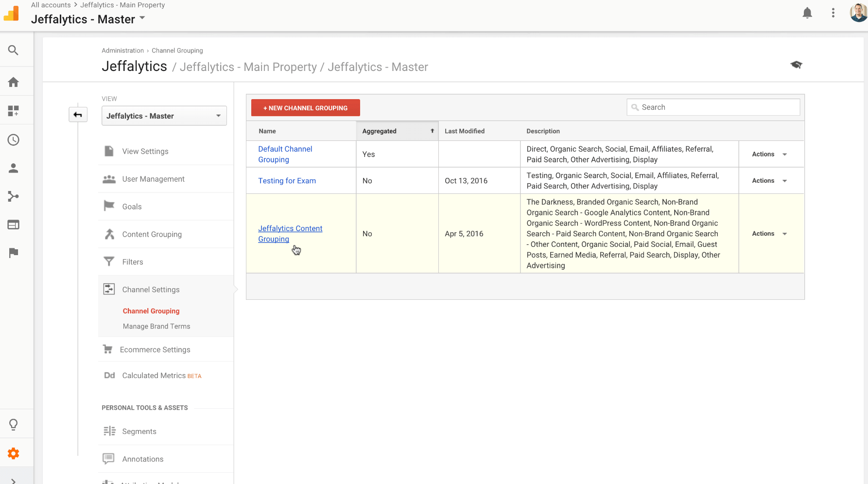Click the back arrow button beside View
Viewport: 868px width, 484px height.
[78, 115]
